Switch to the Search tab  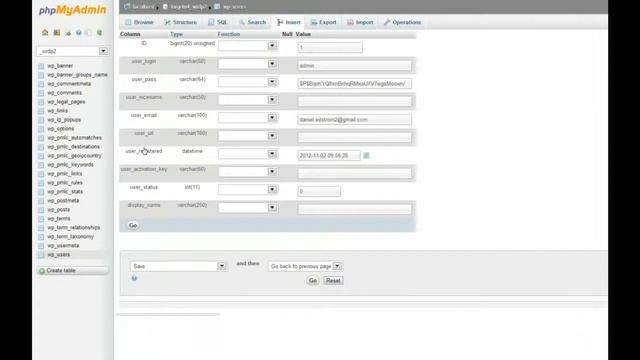252,22
